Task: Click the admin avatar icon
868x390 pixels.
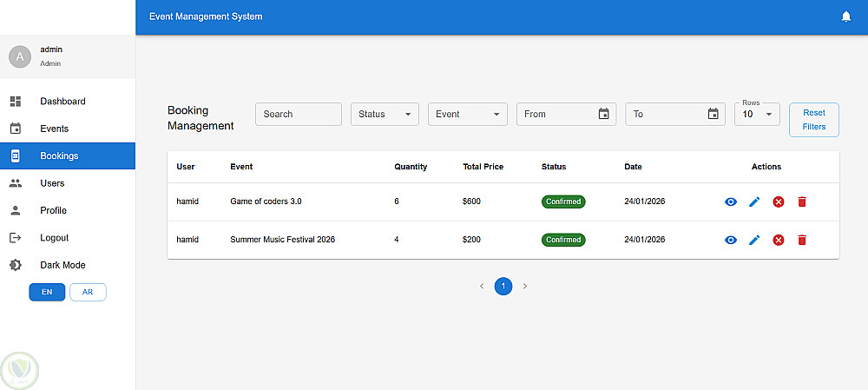Action: click(x=20, y=56)
